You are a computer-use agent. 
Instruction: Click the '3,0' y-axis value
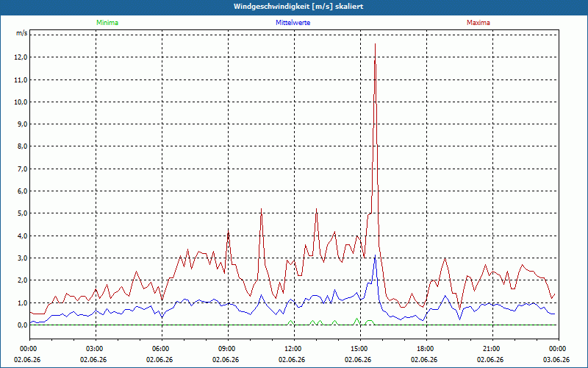(23, 258)
